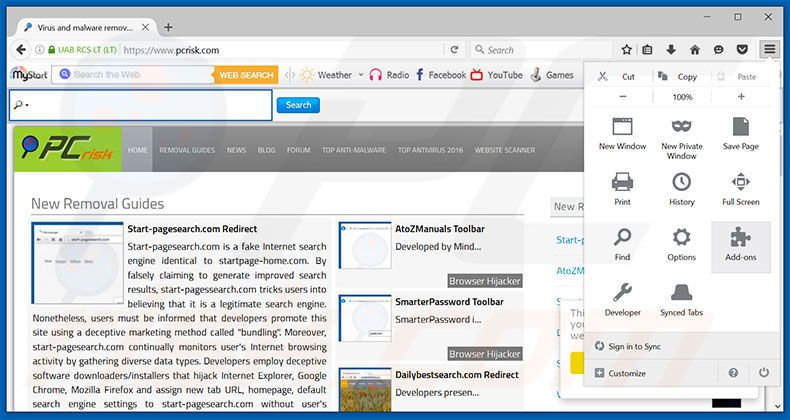The width and height of the screenshot is (790, 420).
Task: Open SmarterPassword Toolbar article
Action: coord(449,302)
